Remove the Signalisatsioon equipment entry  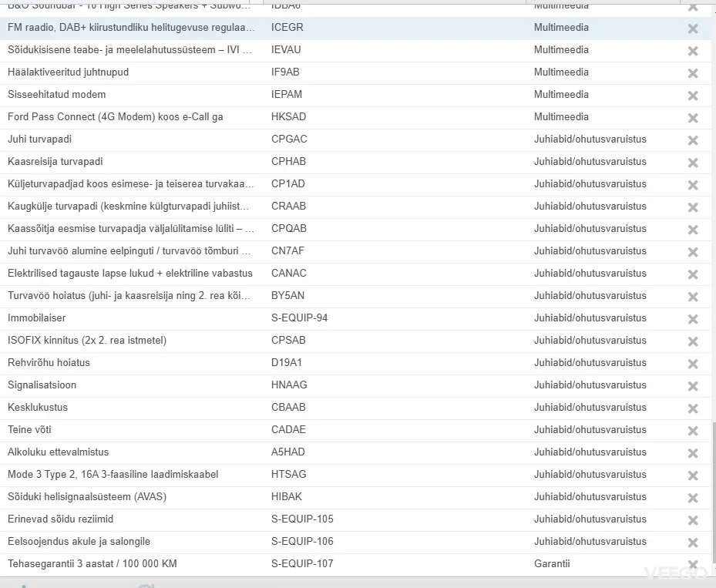tap(692, 386)
